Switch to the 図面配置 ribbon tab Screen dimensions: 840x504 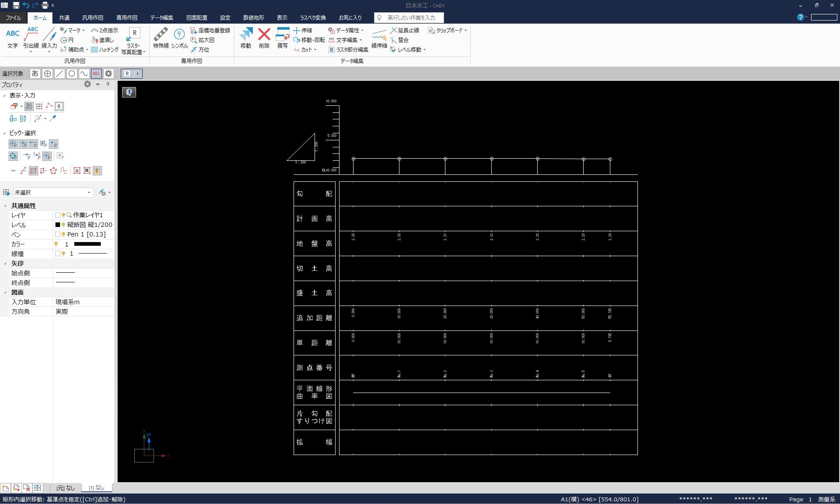197,17
